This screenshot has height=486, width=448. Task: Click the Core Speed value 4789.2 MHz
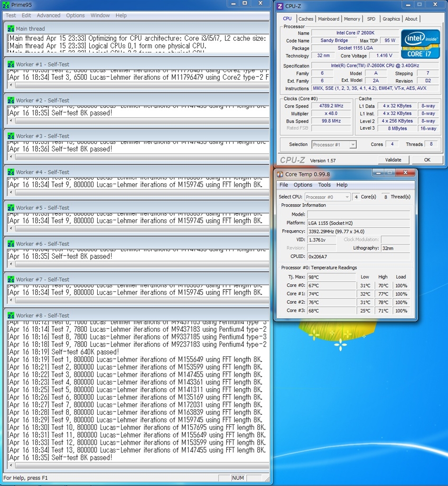331,106
